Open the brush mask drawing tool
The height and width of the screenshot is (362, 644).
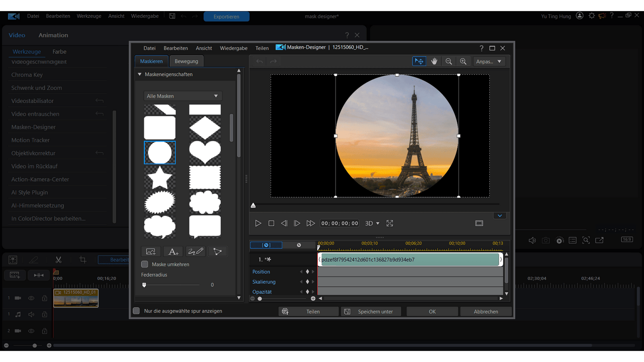pyautogui.click(x=195, y=252)
